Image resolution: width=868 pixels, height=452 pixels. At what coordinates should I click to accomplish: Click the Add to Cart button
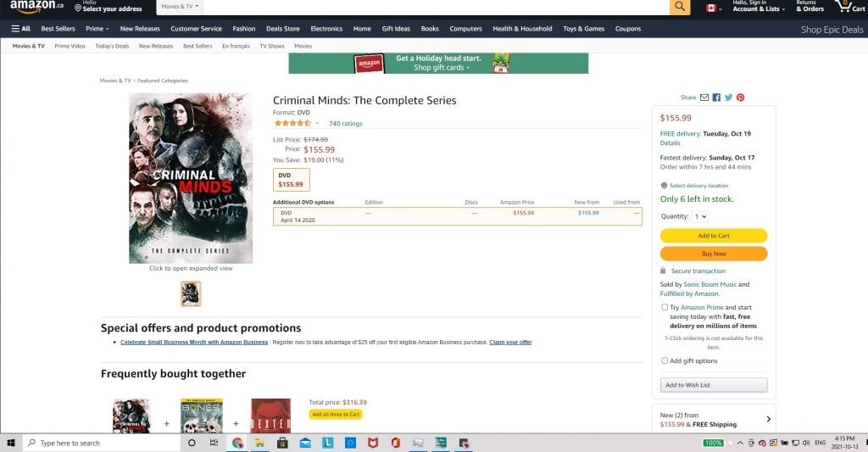click(714, 236)
